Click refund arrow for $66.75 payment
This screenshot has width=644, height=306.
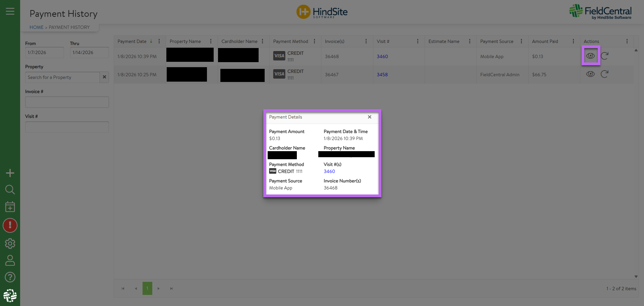(x=604, y=74)
